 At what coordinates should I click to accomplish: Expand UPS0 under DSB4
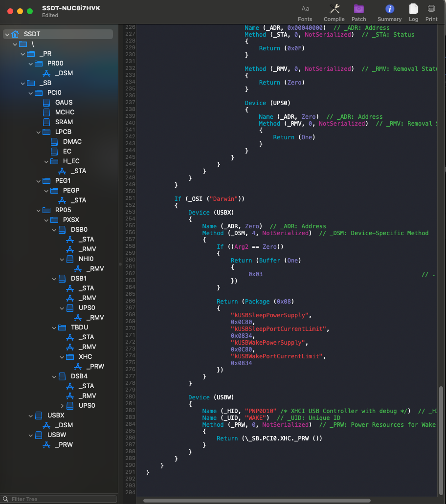[62, 406]
